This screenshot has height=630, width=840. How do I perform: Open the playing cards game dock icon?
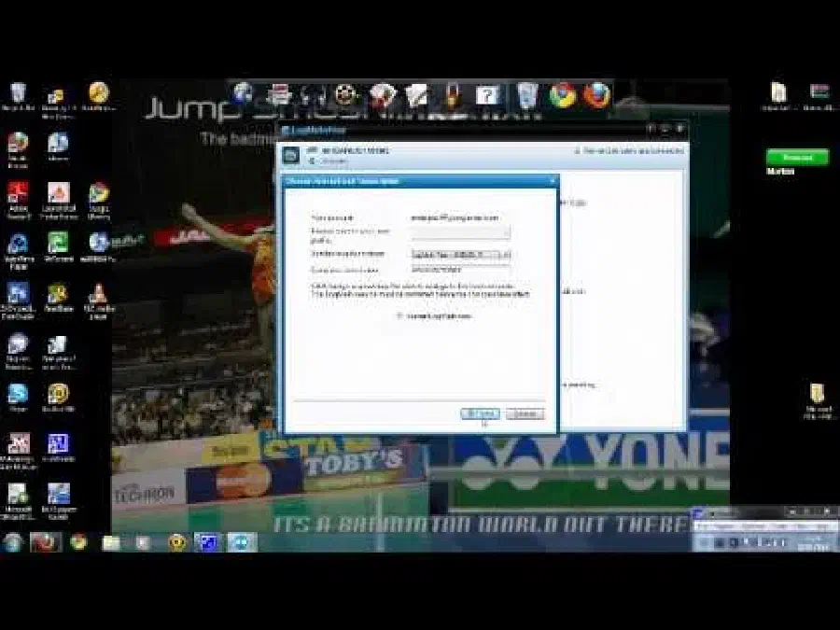[x=382, y=94]
